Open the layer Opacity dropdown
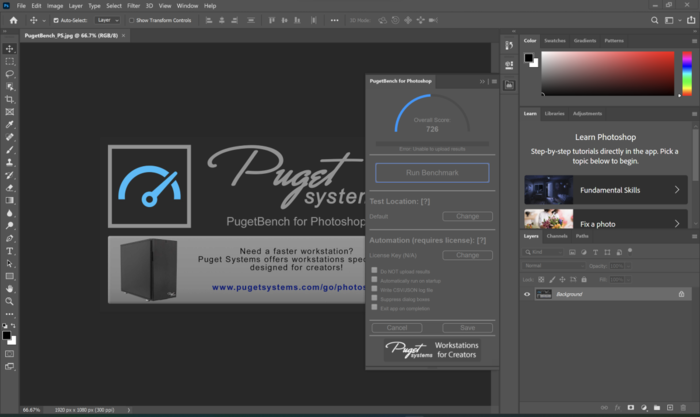The width and height of the screenshot is (700, 417). (629, 266)
